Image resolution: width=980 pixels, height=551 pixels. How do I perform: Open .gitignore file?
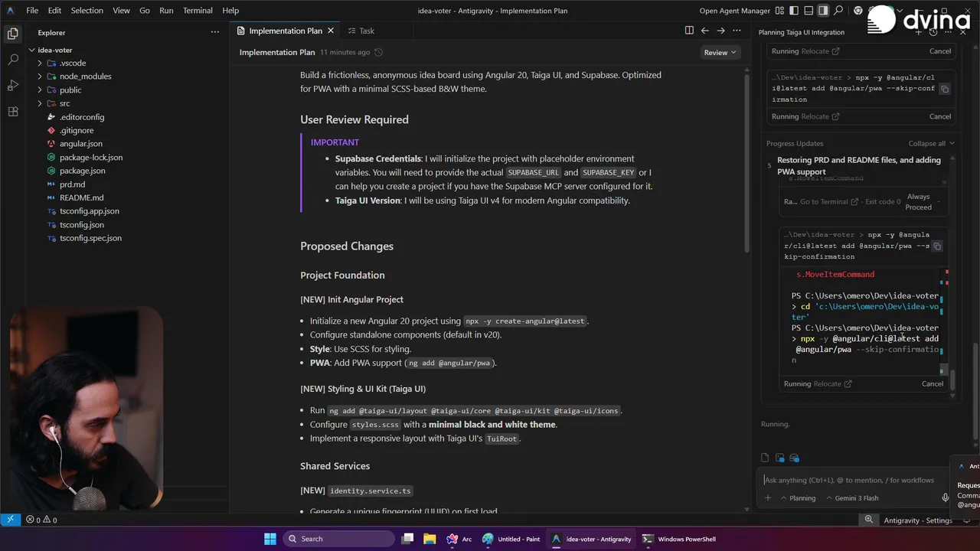click(77, 130)
